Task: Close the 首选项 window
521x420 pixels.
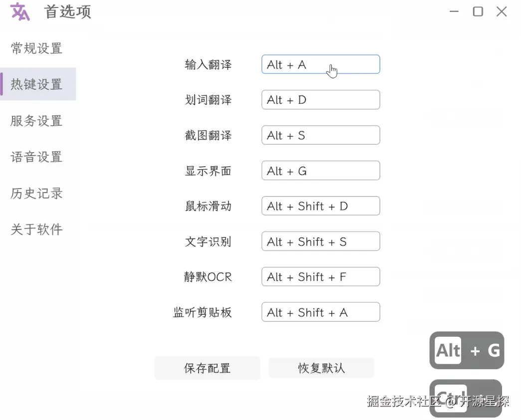Action: click(x=502, y=11)
